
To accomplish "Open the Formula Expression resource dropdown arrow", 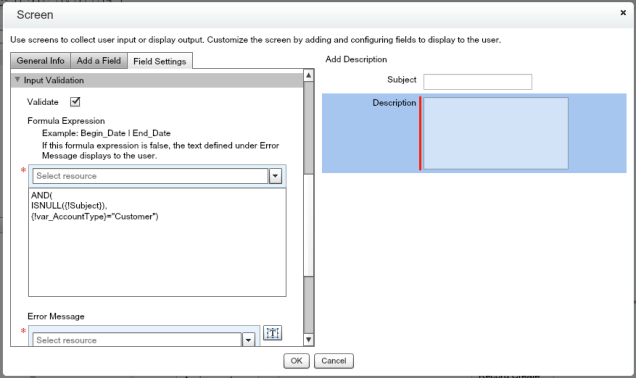I will (x=275, y=176).
